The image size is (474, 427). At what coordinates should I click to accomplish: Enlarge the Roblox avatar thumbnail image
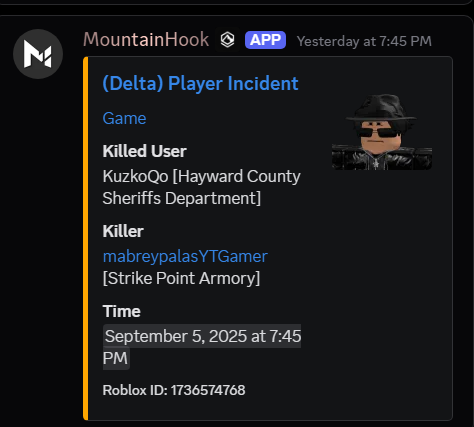(x=382, y=132)
